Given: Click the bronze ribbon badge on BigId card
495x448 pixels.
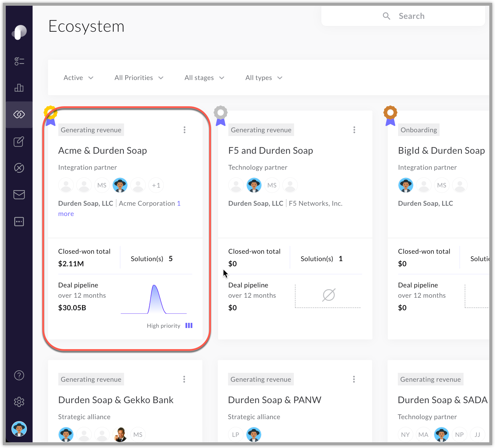Looking at the screenshot, I should click(390, 116).
